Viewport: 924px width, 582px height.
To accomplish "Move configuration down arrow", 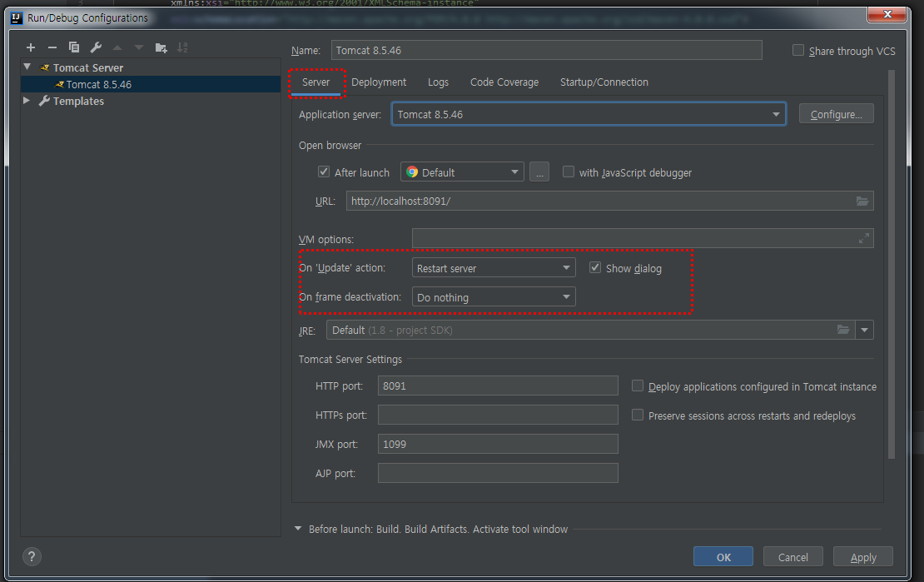I will click(x=138, y=47).
